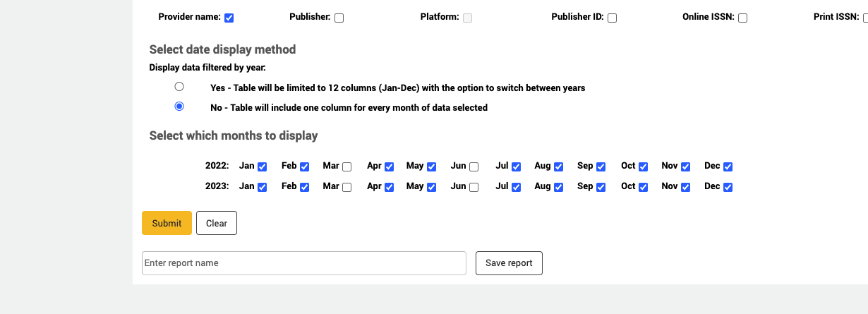Screen dimensions: 868x314
Task: Uncheck Aug for 2022
Action: 558,167
